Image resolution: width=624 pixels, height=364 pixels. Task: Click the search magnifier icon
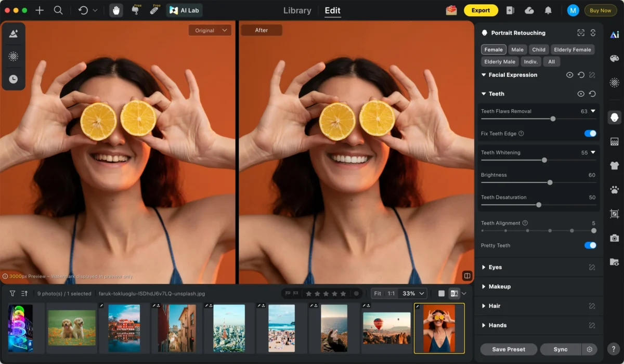tap(58, 10)
